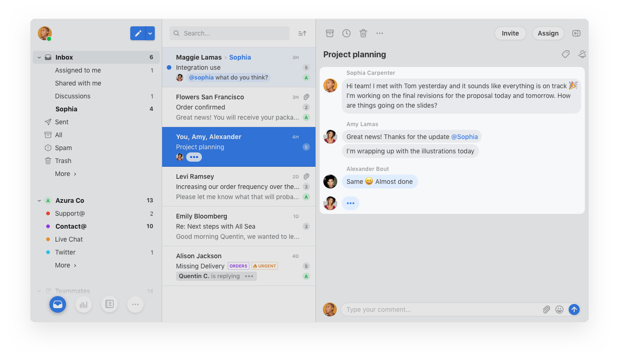
Task: Open the analytics bar-chart icon
Action: pos(84,304)
